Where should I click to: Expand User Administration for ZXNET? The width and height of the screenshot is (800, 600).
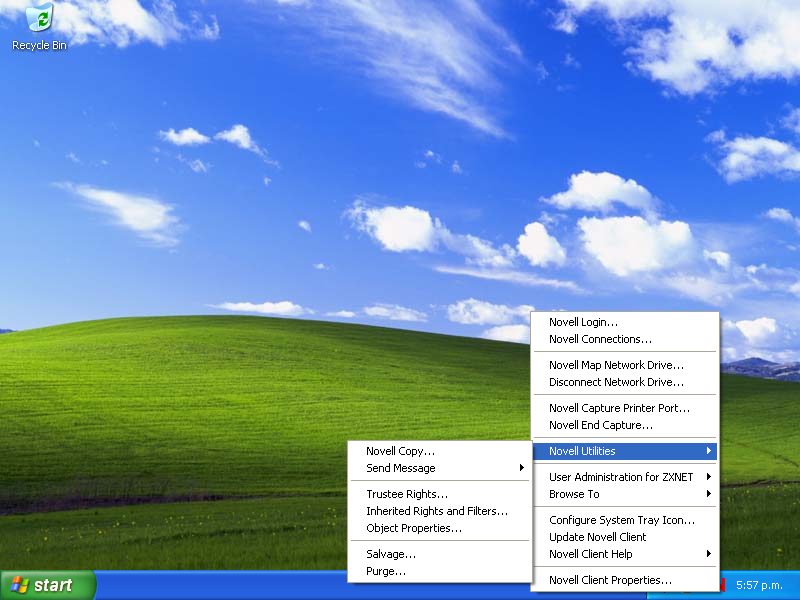pyautogui.click(x=624, y=477)
